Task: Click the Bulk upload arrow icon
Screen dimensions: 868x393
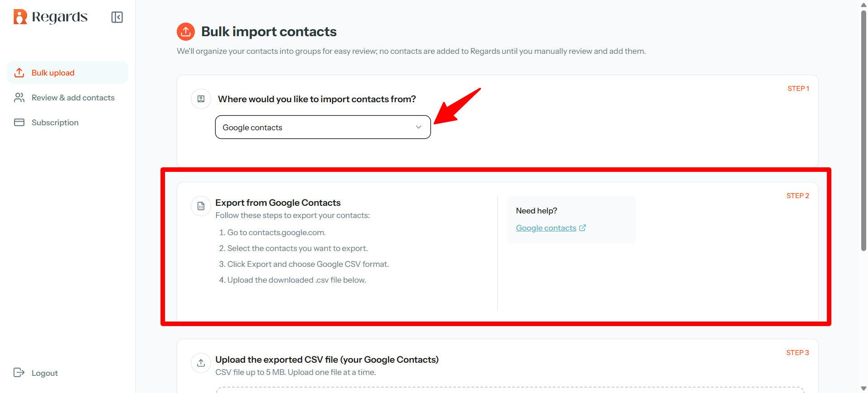Action: coord(19,73)
